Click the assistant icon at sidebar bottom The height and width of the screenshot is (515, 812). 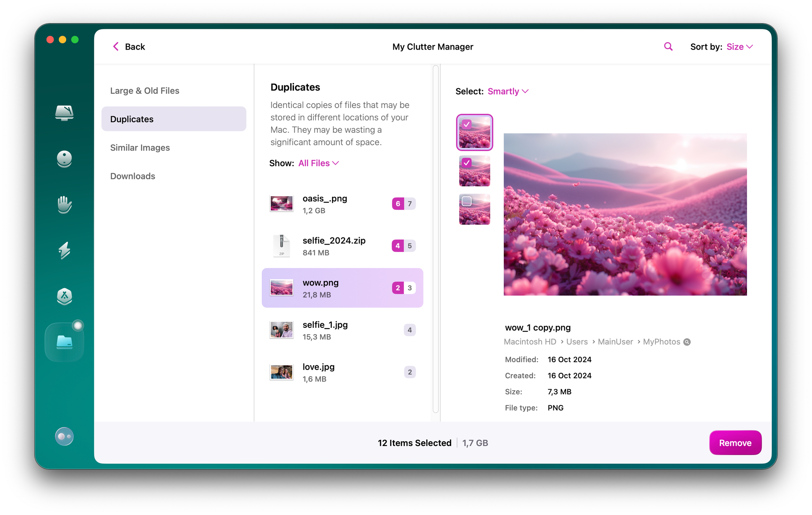(64, 437)
